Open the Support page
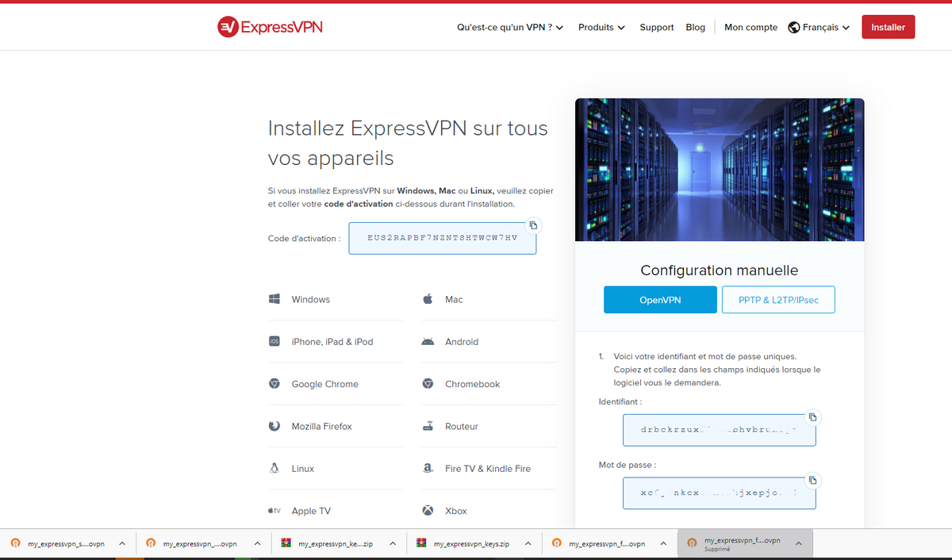Viewport: 952px width, 560px height. click(x=657, y=27)
